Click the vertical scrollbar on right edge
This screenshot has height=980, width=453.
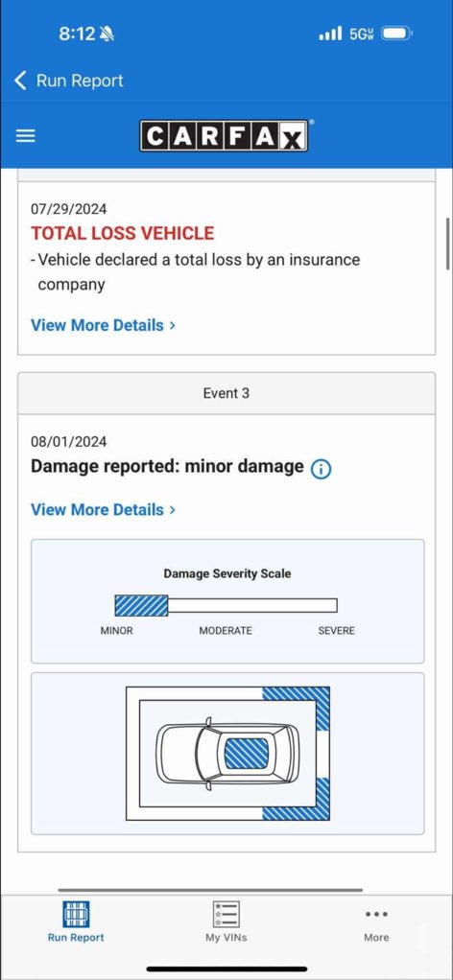448,244
